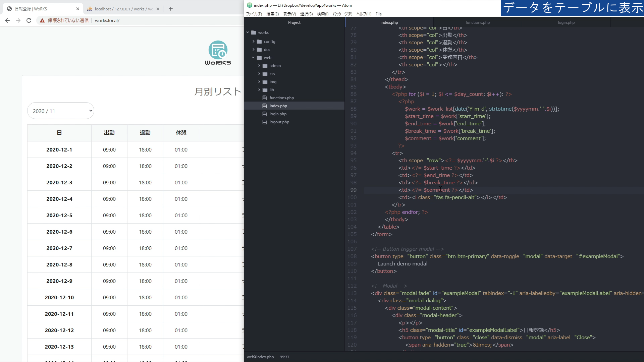
Task: Close the localhost phpMyAdmin browser tab
Action: click(x=158, y=9)
